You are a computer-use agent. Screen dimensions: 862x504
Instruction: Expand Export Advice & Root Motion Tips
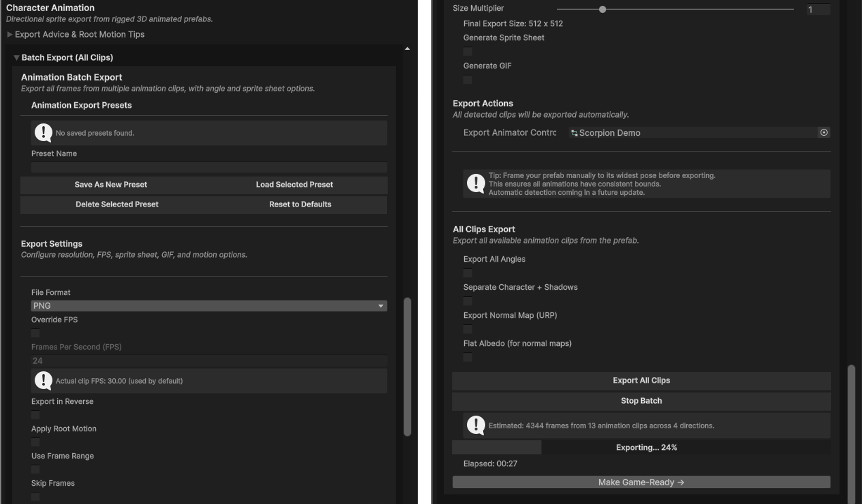tap(10, 34)
